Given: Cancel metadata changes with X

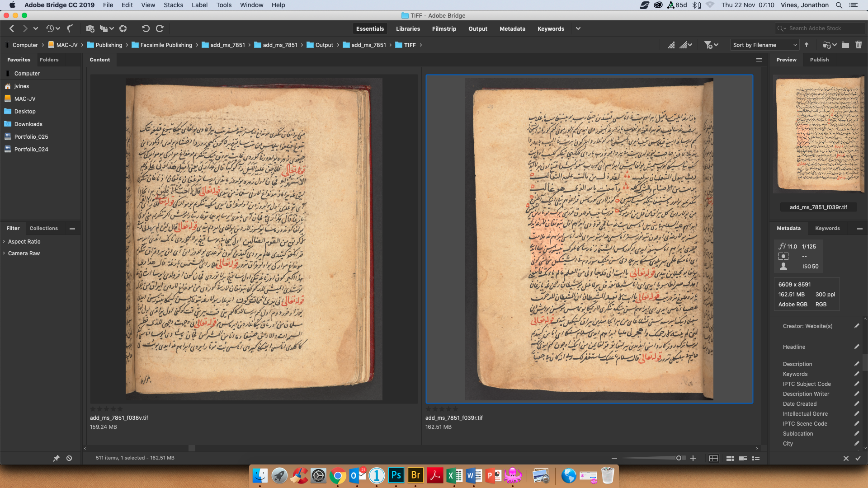Looking at the screenshot, I should pyautogui.click(x=846, y=458).
